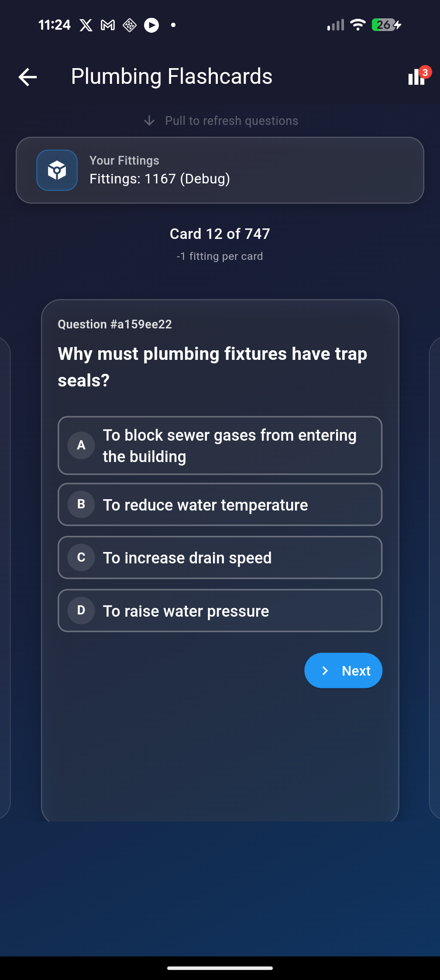Viewport: 440px width, 980px height.
Task: Open the statistics chart icon
Action: tap(416, 79)
